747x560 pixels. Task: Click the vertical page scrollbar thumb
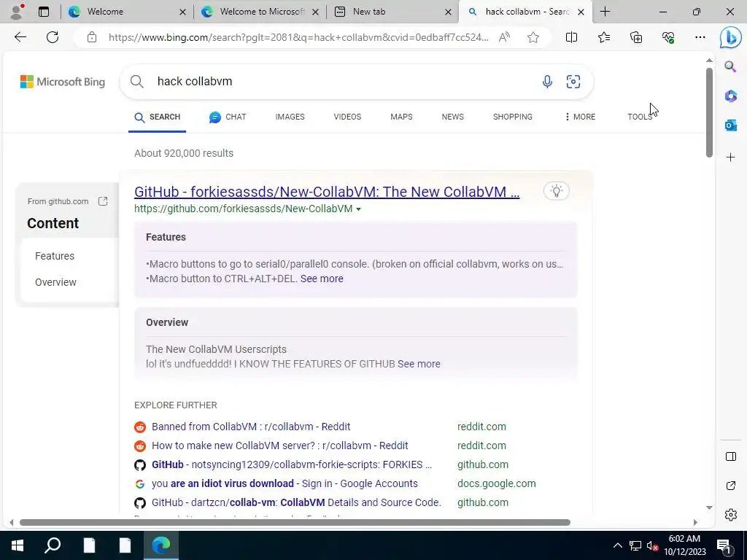[709, 112]
